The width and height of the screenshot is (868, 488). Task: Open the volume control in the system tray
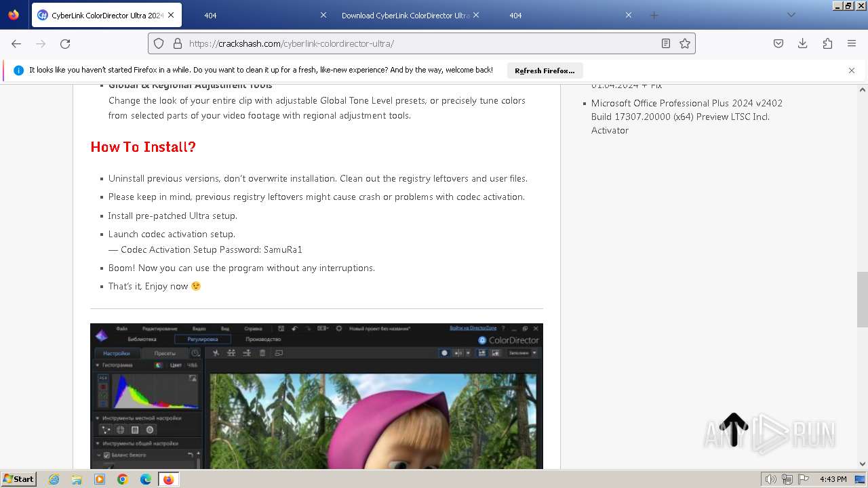pyautogui.click(x=770, y=479)
